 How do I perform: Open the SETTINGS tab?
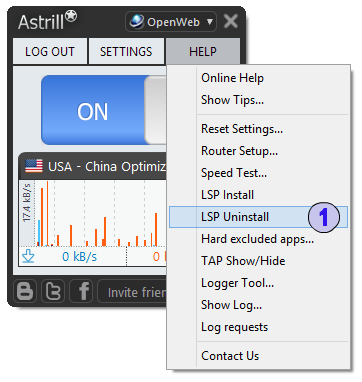click(126, 51)
